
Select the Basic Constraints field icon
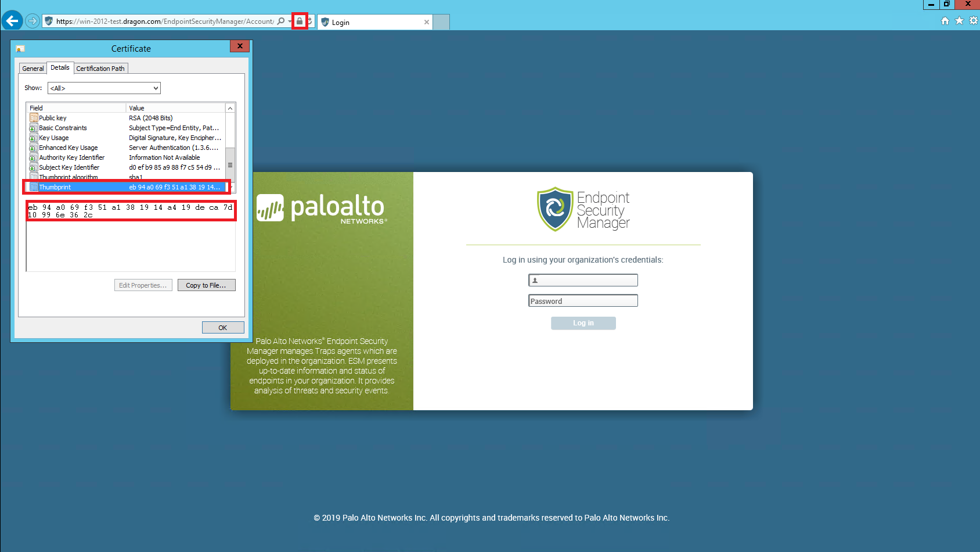[x=34, y=128]
